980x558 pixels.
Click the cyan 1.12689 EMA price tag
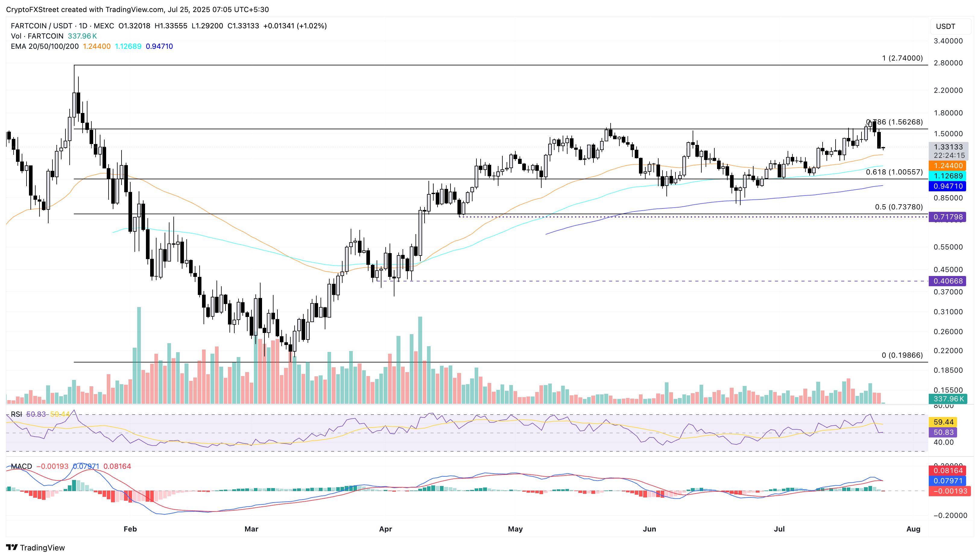tap(947, 176)
